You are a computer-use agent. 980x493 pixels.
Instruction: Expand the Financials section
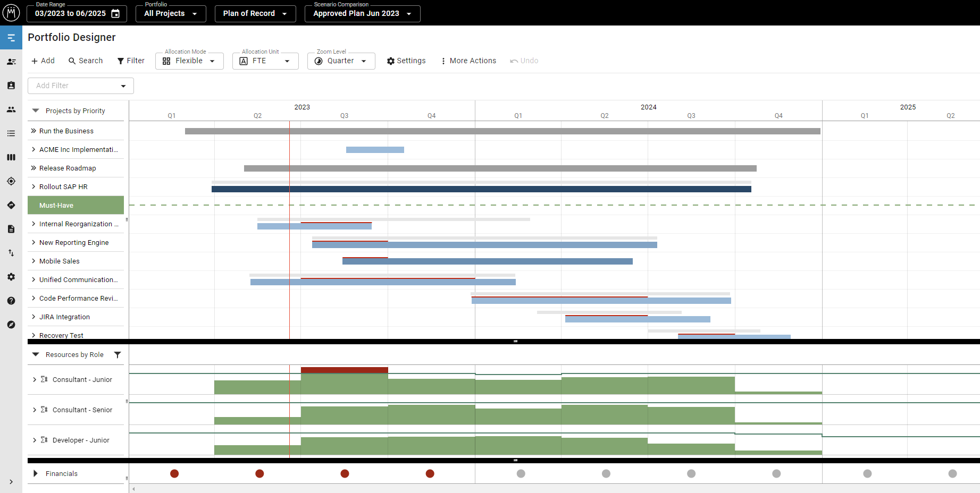[x=36, y=473]
